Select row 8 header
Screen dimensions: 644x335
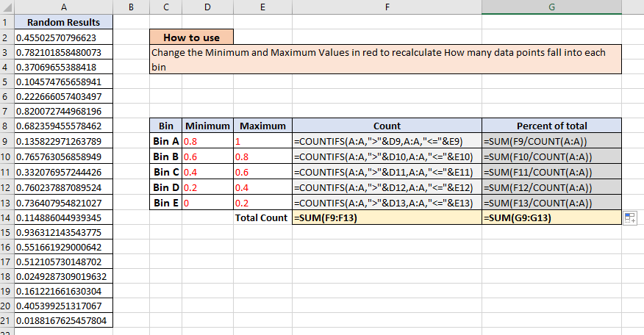7,126
